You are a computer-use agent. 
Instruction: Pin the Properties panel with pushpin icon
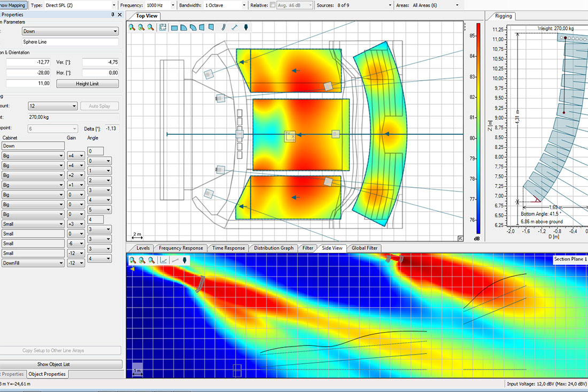(x=112, y=14)
